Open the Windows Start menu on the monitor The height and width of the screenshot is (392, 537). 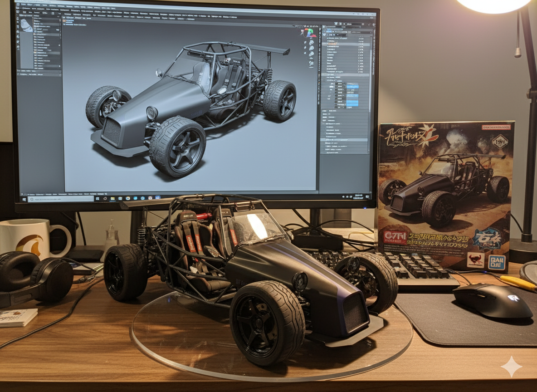tap(24, 200)
